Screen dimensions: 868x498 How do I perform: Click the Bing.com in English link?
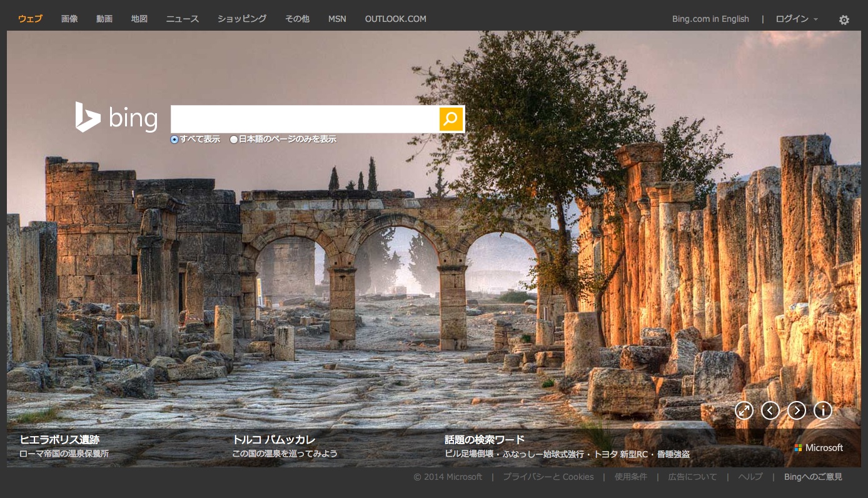coord(710,19)
